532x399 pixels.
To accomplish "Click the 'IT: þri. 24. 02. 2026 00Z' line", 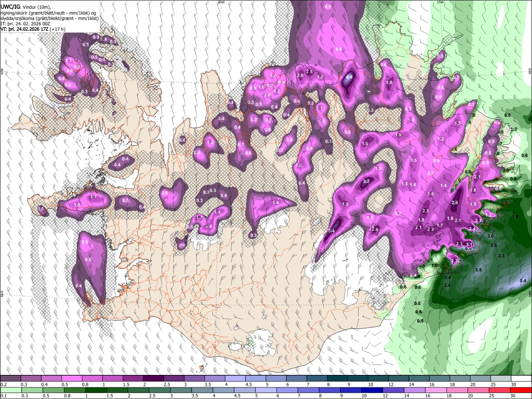I will pyautogui.click(x=25, y=24).
